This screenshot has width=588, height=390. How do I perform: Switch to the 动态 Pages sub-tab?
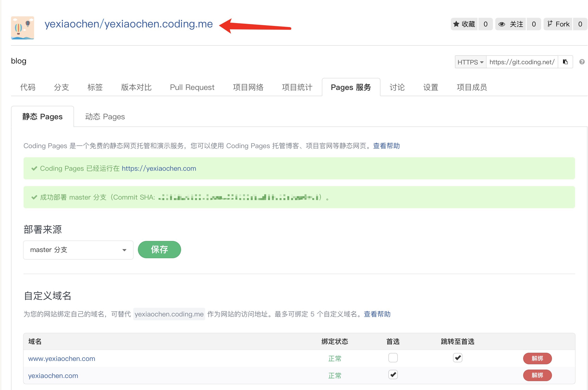[105, 117]
